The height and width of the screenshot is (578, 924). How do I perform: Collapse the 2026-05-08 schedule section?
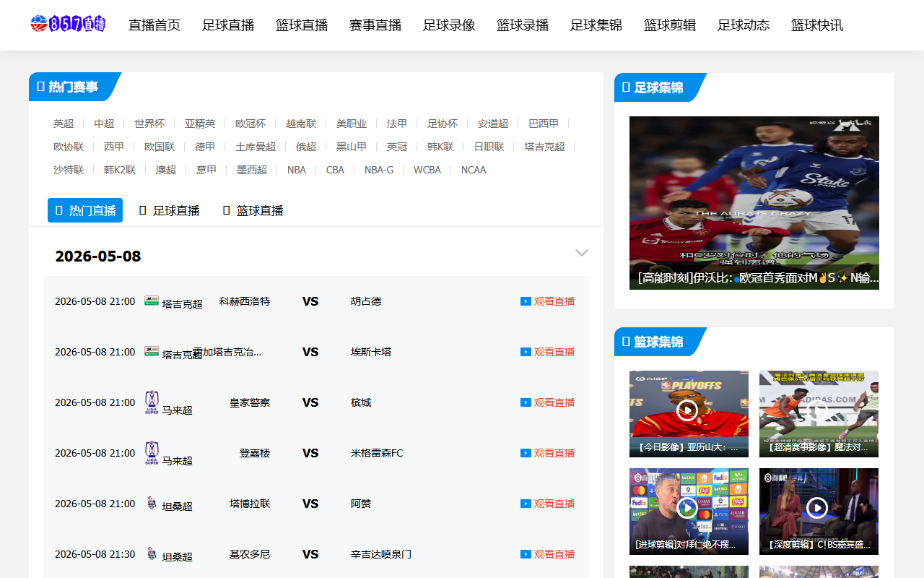tap(582, 253)
